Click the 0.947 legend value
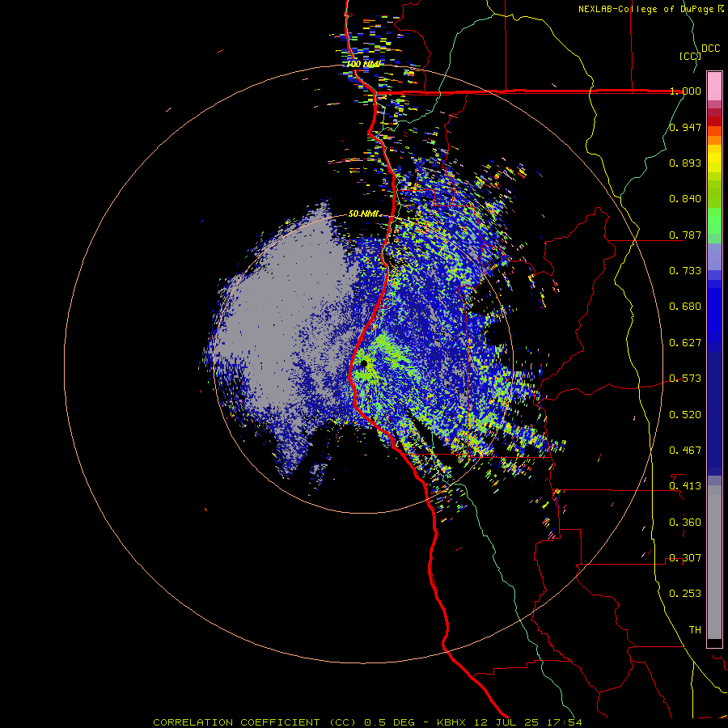728x728 pixels. point(685,127)
